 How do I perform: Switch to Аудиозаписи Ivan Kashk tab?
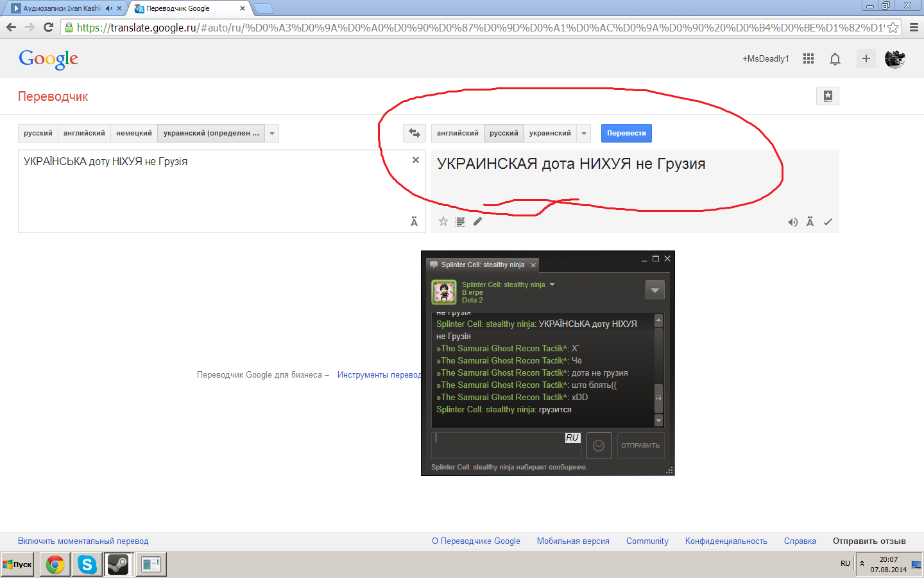(x=62, y=8)
